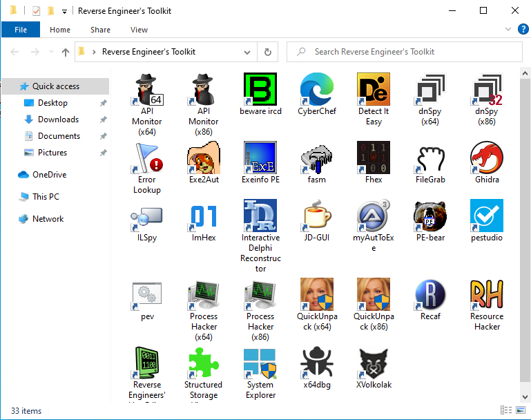Select the beware ircd shortcut icon
Viewport: 531px width, 420px height.
click(x=260, y=89)
